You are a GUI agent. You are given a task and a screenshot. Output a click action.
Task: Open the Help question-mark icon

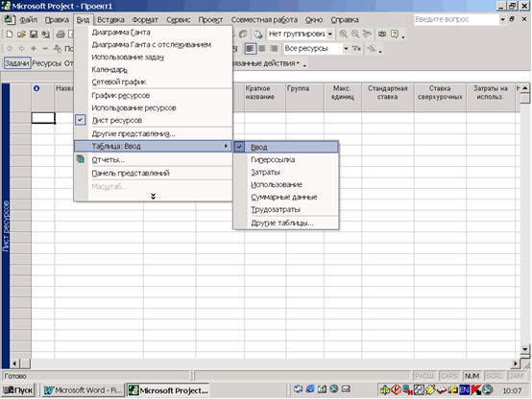pos(395,34)
